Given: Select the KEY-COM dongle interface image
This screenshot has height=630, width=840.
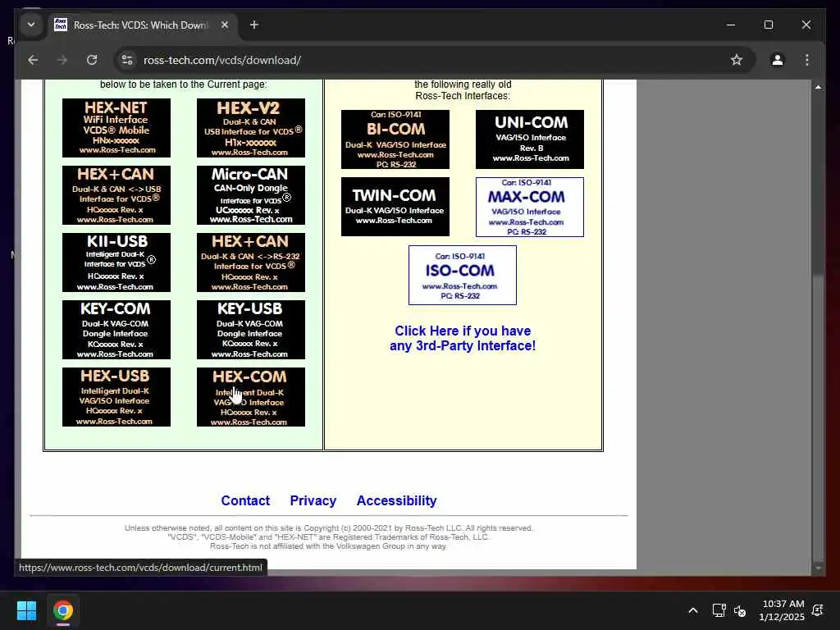Looking at the screenshot, I should coord(116,330).
